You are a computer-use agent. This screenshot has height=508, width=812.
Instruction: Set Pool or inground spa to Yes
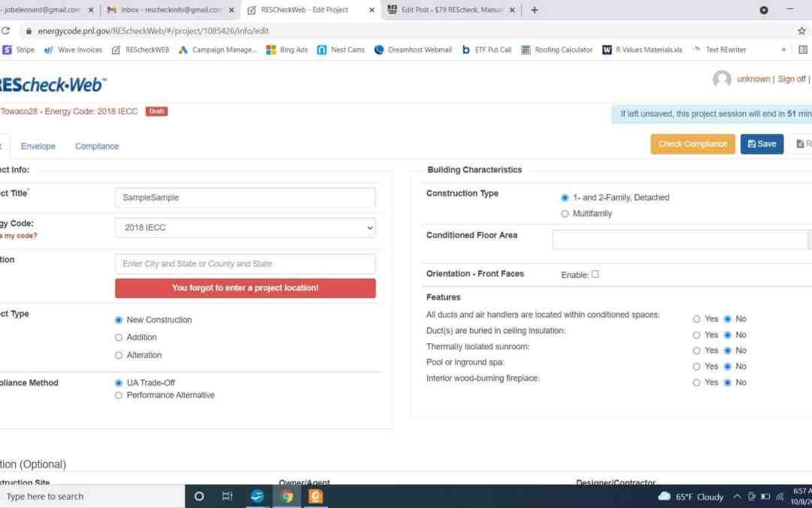point(696,367)
